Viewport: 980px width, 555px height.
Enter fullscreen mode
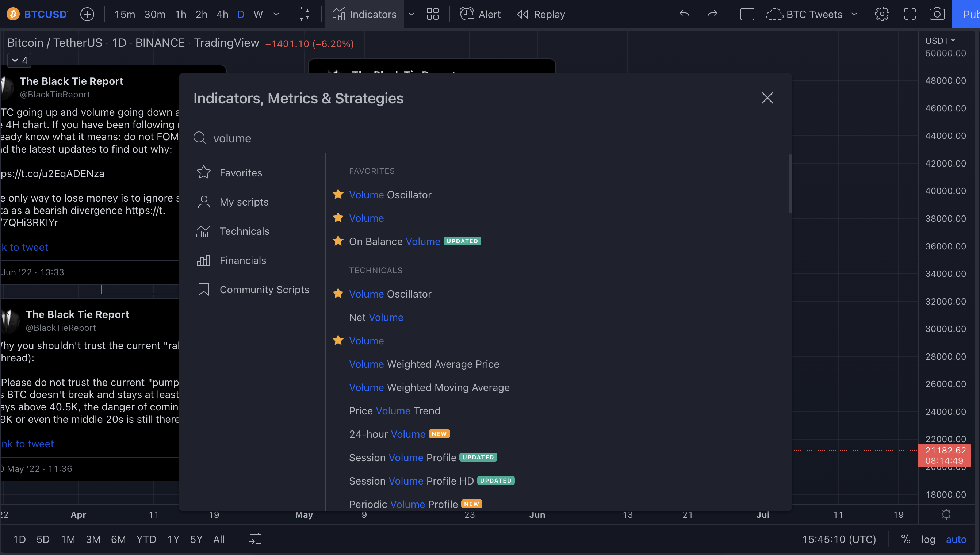click(910, 14)
